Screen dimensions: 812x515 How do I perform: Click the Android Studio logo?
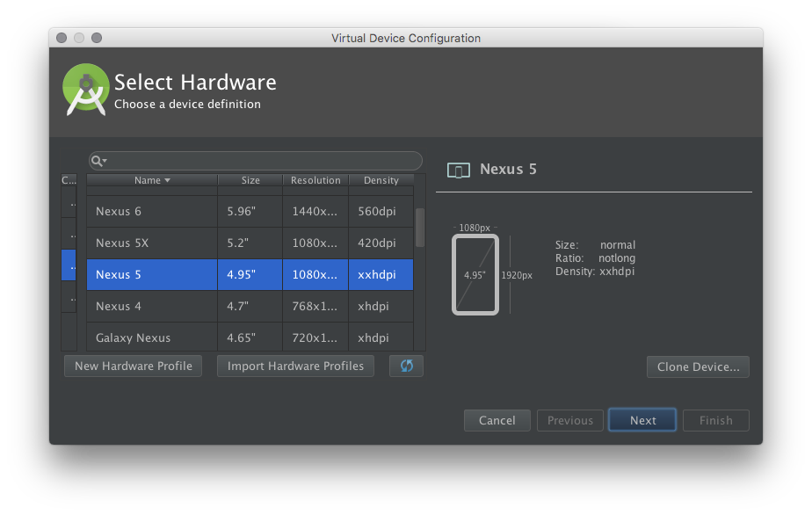tap(85, 91)
